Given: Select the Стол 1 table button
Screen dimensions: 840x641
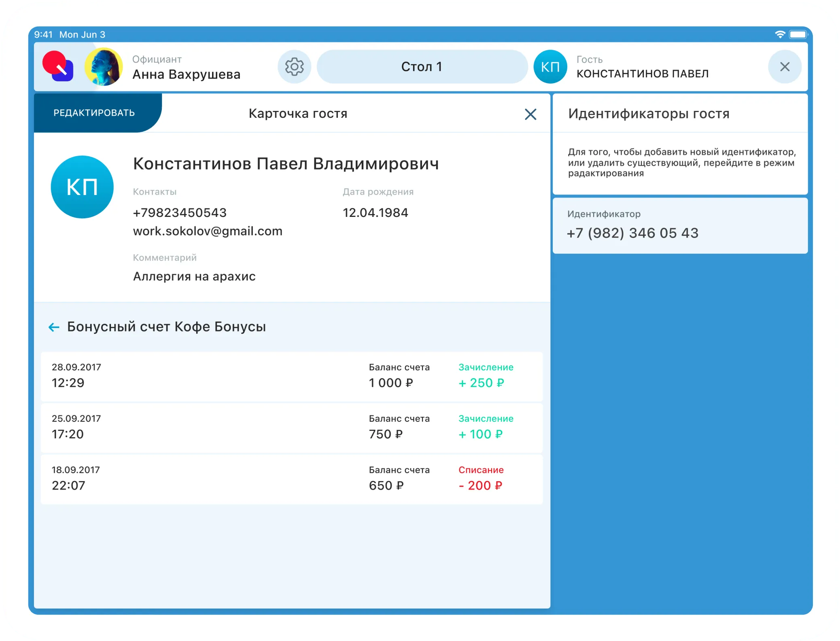Looking at the screenshot, I should [x=422, y=67].
